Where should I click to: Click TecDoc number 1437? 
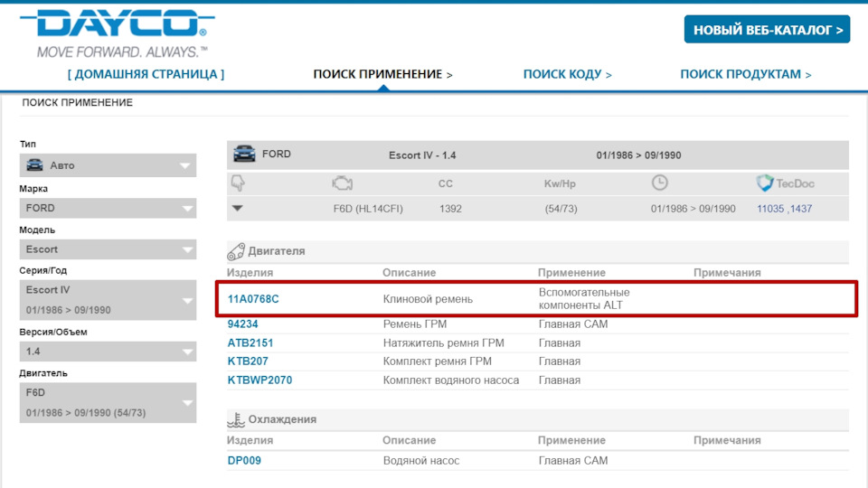801,209
